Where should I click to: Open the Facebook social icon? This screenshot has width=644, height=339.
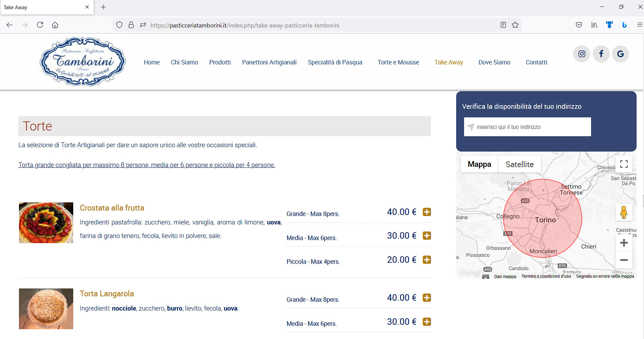(601, 54)
